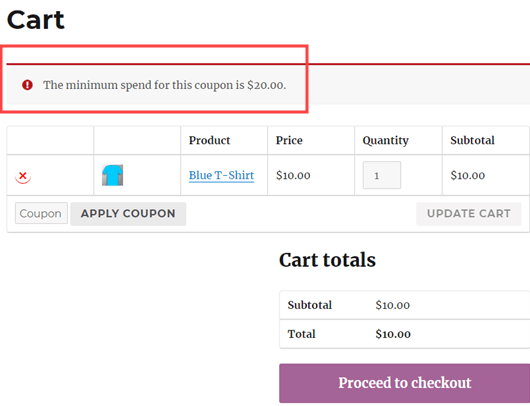Click the Cart totals heading
Viewport: 530px width, 406px height.
327,260
